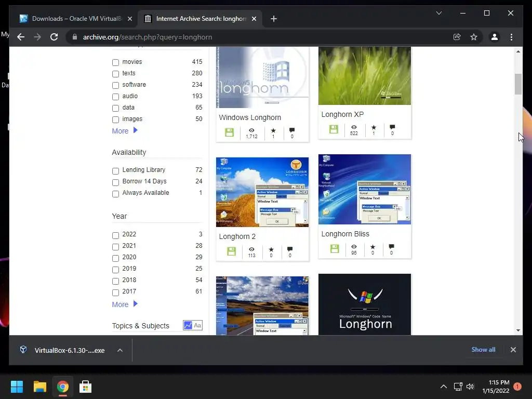Image resolution: width=532 pixels, height=399 pixels.
Task: Click Show all downloads
Action: [483, 350]
